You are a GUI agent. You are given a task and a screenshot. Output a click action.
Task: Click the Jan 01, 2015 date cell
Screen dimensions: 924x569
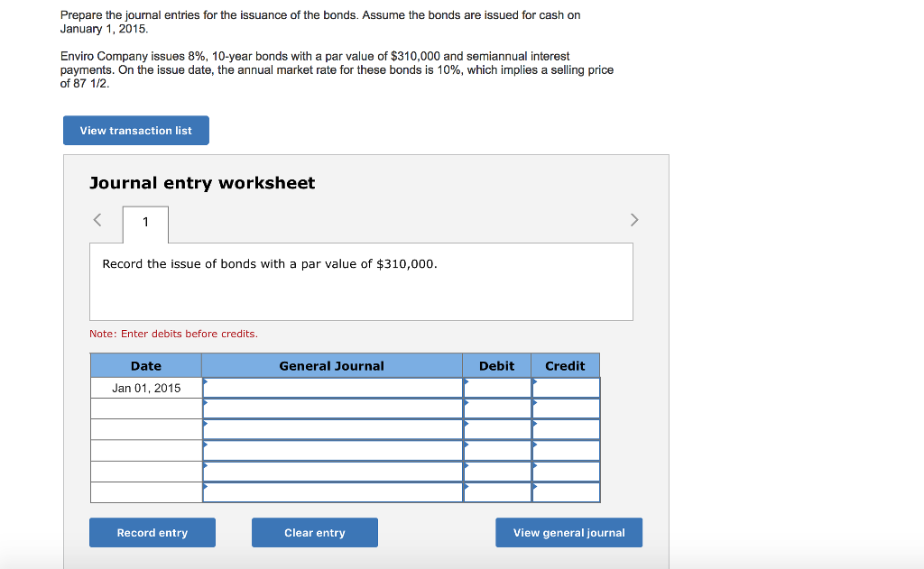[146, 387]
